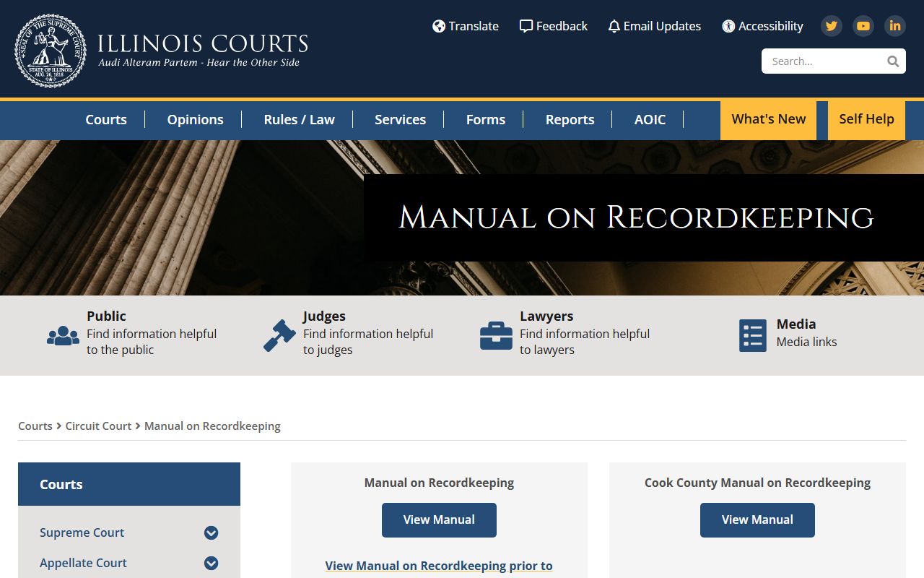
Task: Click the Accessibility person icon
Action: point(728,26)
